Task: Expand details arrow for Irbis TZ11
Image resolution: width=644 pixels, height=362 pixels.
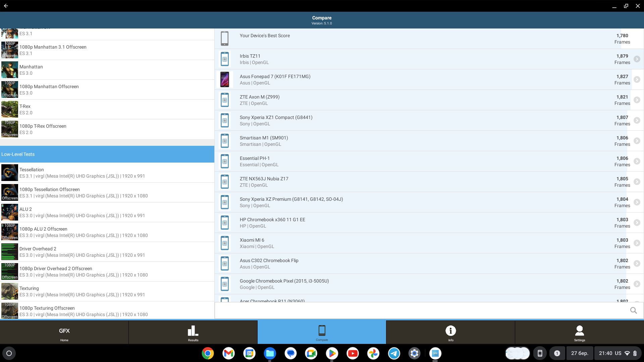Action: [x=637, y=59]
